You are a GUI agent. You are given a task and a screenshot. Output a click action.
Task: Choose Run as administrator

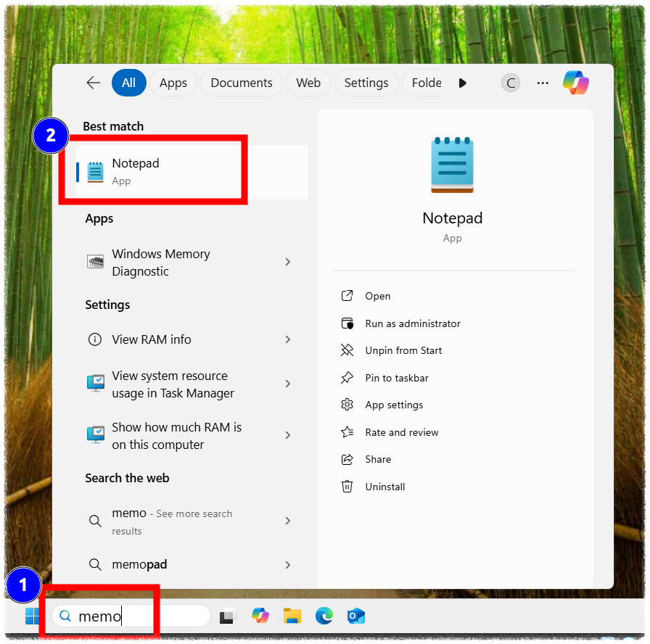coord(452,323)
